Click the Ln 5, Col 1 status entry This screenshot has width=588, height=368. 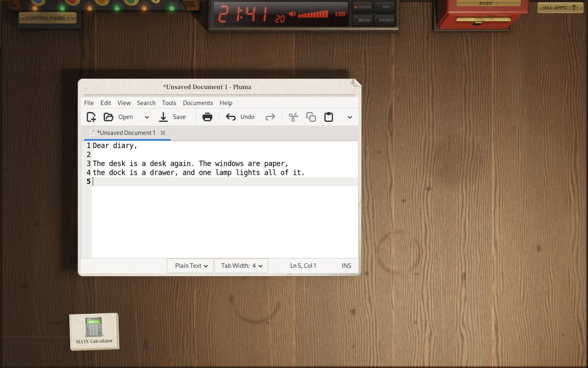303,265
